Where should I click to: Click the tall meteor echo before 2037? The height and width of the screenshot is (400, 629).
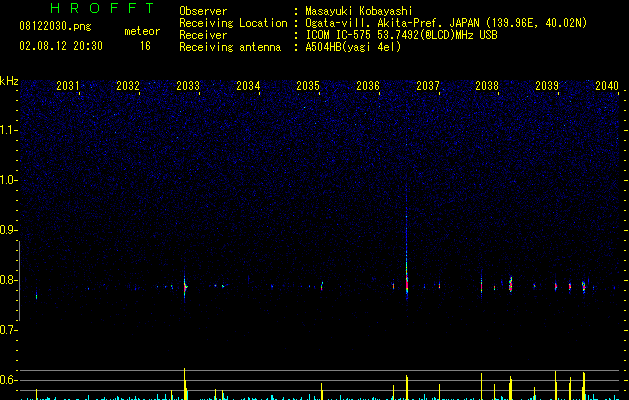[x=406, y=257]
